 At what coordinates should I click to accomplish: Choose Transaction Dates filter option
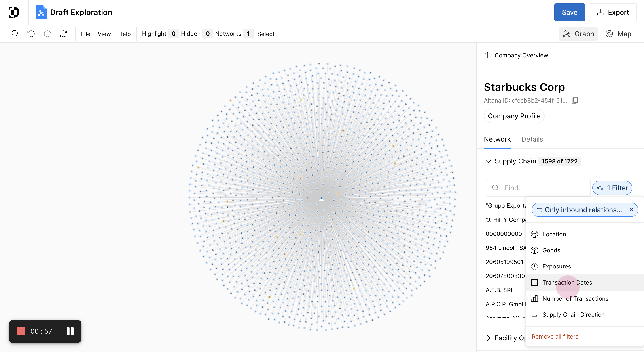coord(567,282)
